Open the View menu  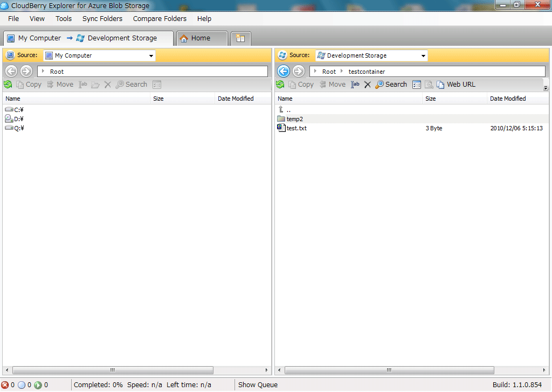point(37,19)
